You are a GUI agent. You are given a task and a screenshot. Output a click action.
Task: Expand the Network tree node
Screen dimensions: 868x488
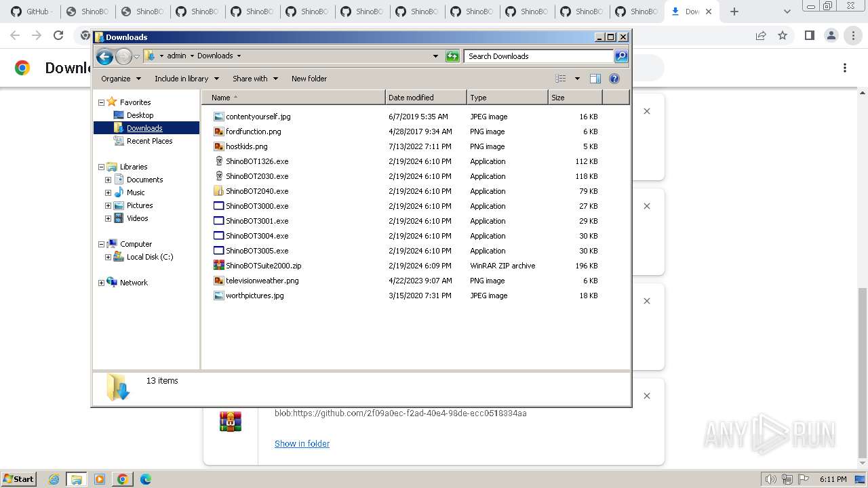point(101,283)
